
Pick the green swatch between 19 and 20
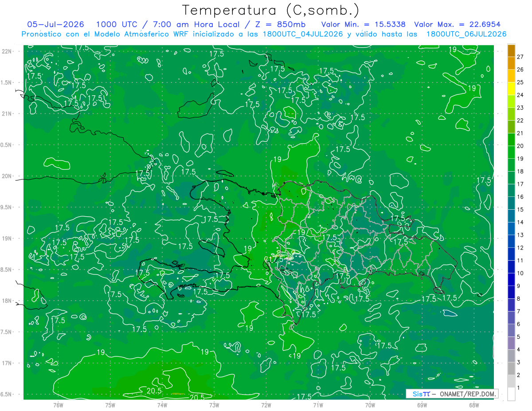[511, 152]
